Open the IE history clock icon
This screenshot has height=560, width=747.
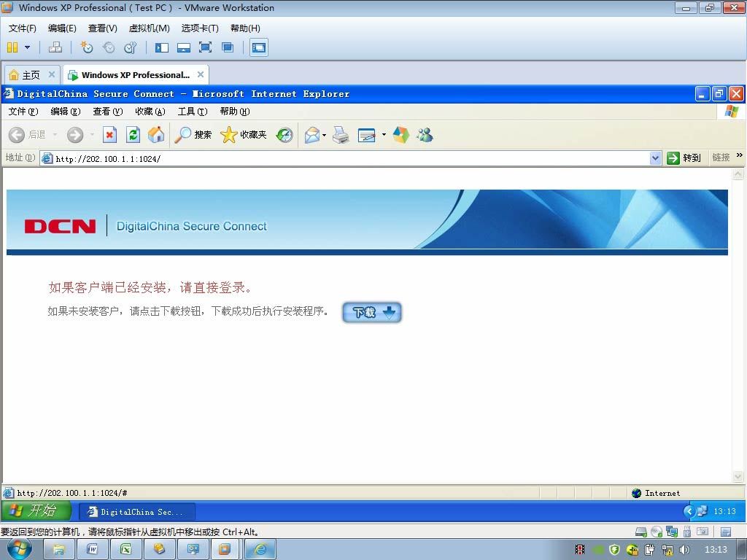coord(285,135)
